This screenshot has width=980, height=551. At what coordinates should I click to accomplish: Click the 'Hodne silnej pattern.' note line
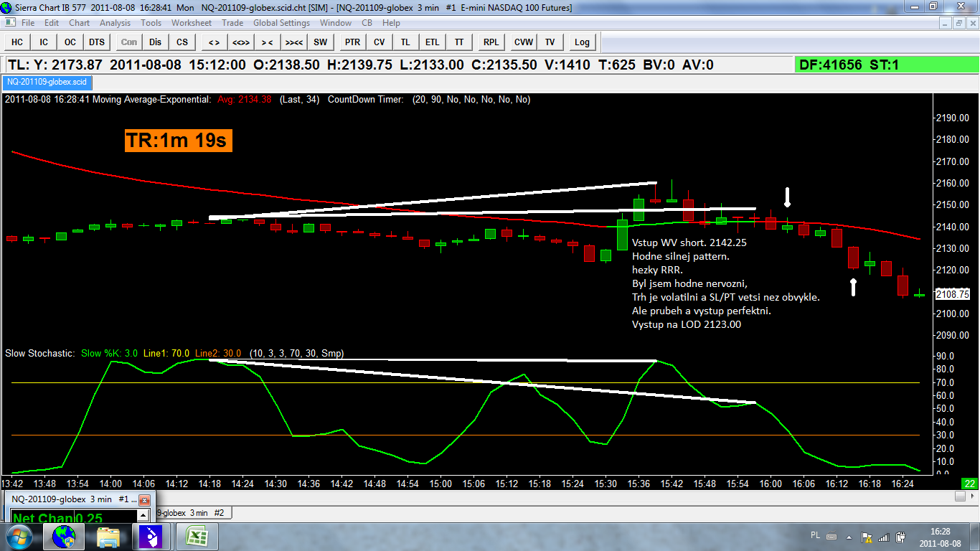[x=681, y=256]
